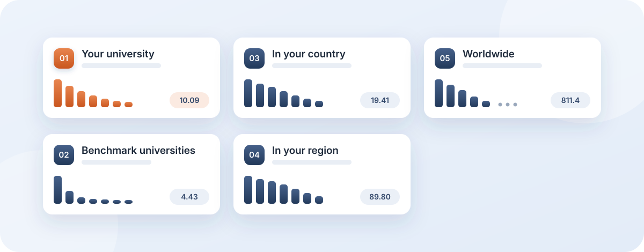Click the bar chart in Benchmark universities card
This screenshot has height=252, width=644.
tap(93, 190)
